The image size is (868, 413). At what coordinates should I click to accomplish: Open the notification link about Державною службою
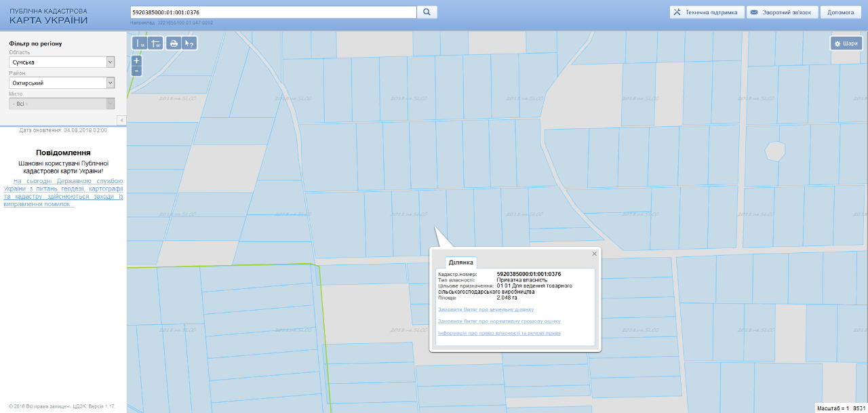[x=63, y=193]
